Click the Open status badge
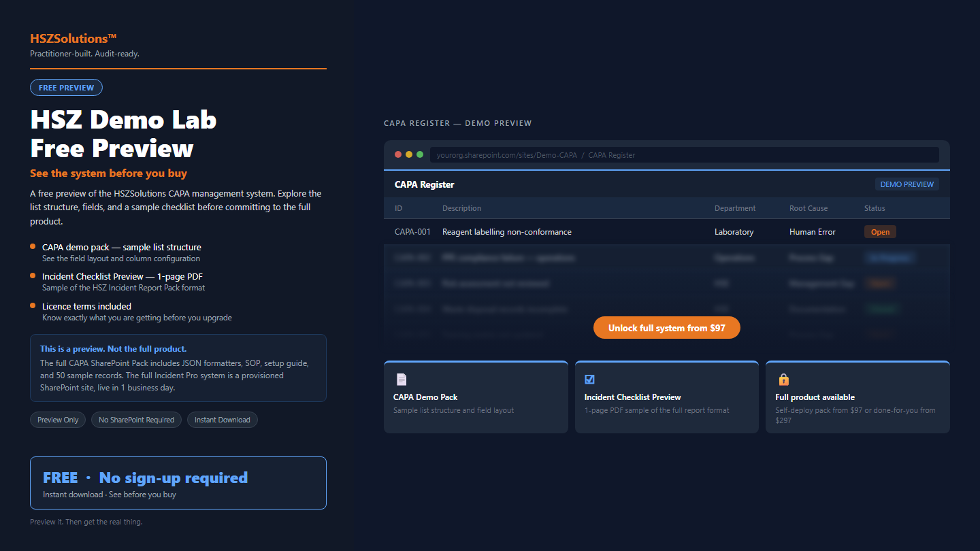 point(881,232)
